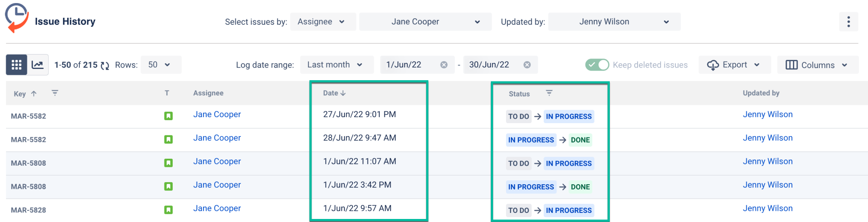Open the Last month range dropdown

[337, 65]
